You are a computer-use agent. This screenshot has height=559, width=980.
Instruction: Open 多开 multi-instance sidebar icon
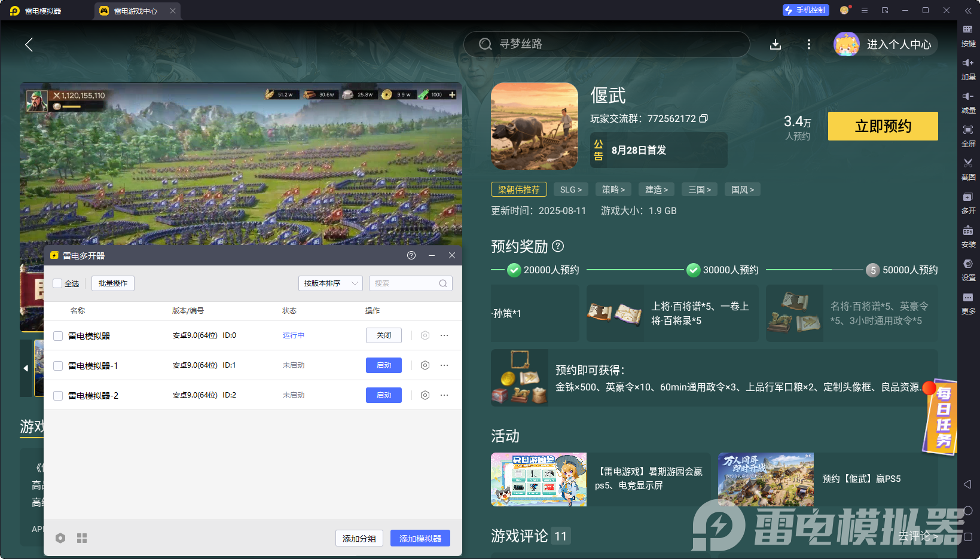click(x=968, y=203)
